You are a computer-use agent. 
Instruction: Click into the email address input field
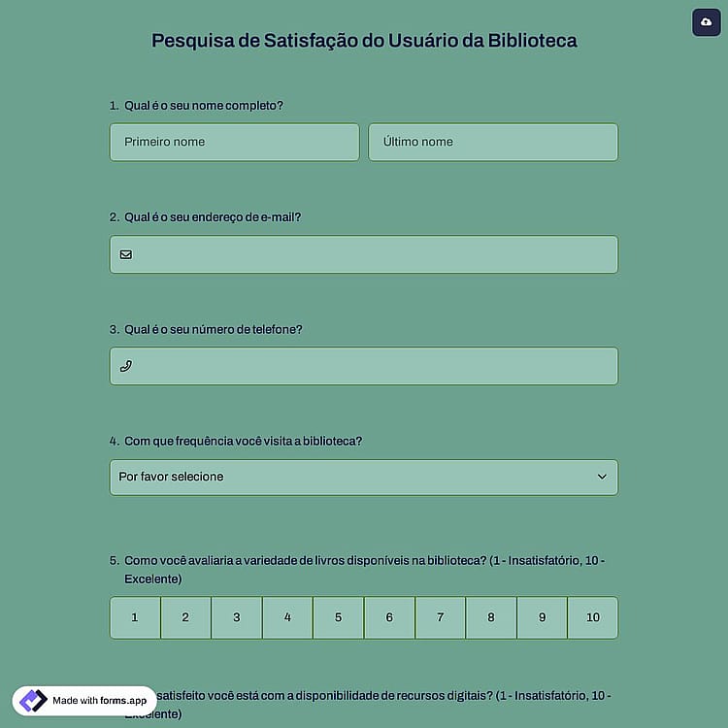[364, 254]
